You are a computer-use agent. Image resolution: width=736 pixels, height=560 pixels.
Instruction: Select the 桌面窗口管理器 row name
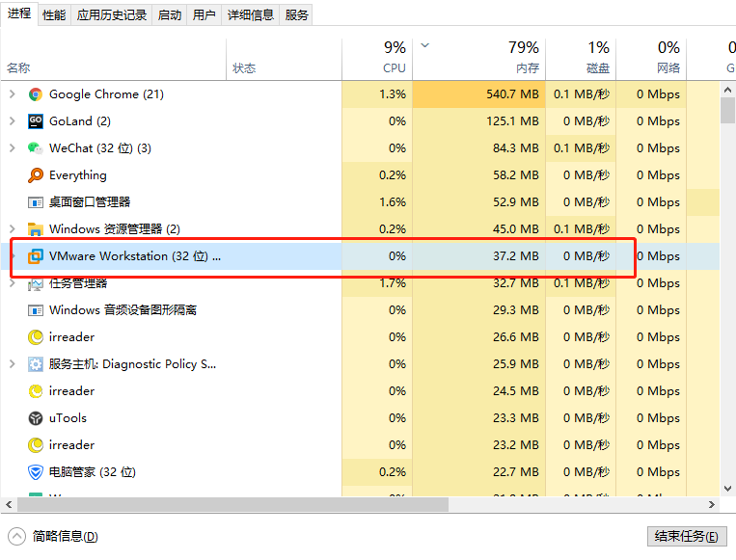(x=90, y=202)
